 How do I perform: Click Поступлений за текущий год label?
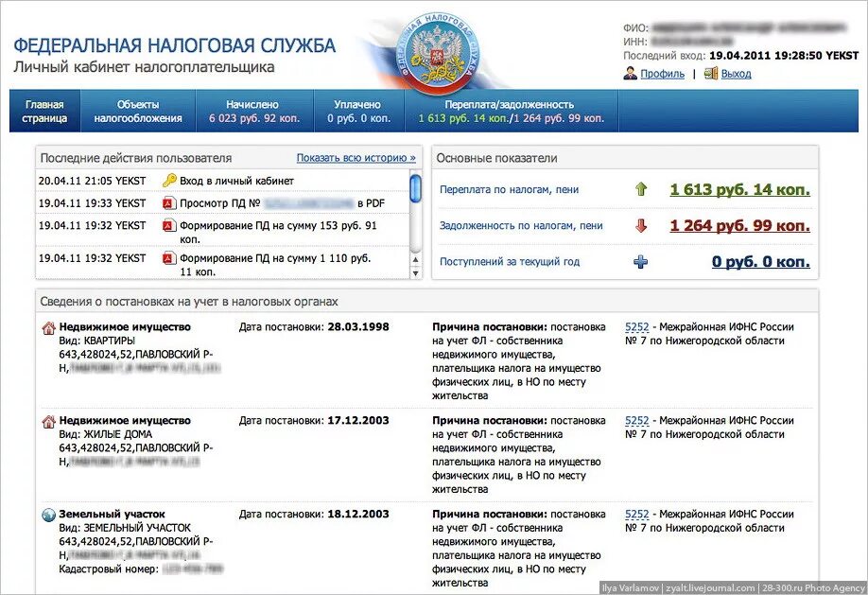[510, 261]
